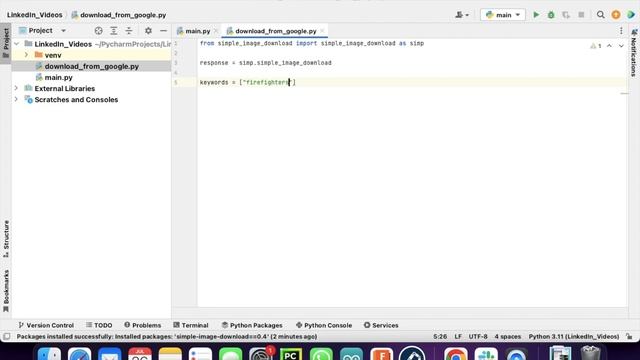Screen dimensions: 640x360
Task: Open the code-with-me user icon
Action: click(462, 15)
